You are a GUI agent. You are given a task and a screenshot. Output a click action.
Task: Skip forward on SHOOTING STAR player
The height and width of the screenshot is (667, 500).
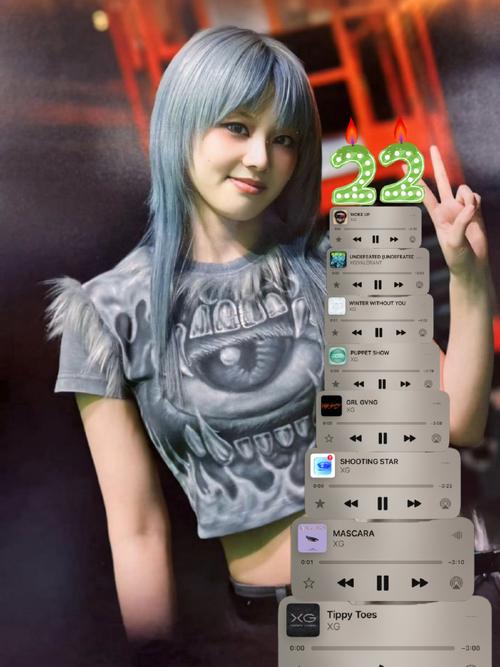(414, 504)
